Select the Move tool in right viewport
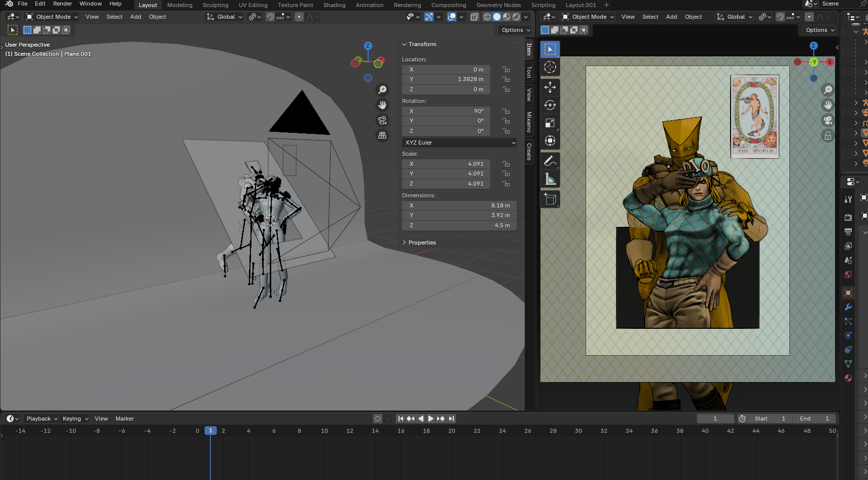Viewport: 868px width, 480px height. tap(550, 87)
